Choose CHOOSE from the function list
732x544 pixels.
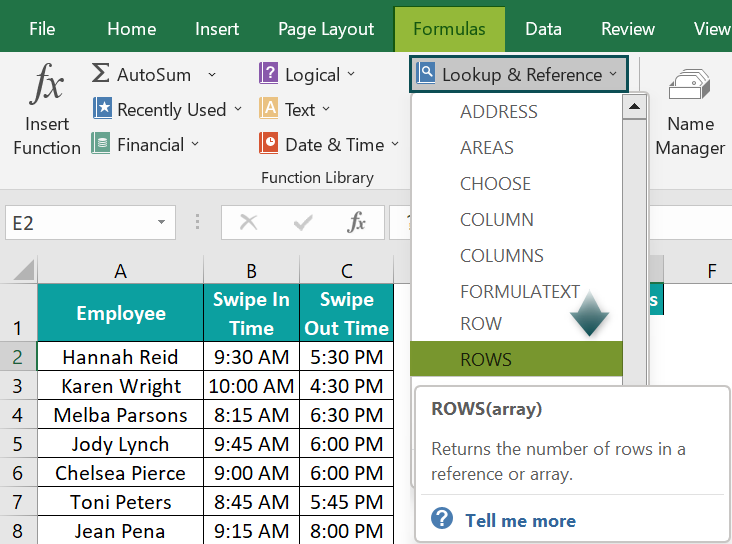[x=516, y=184]
